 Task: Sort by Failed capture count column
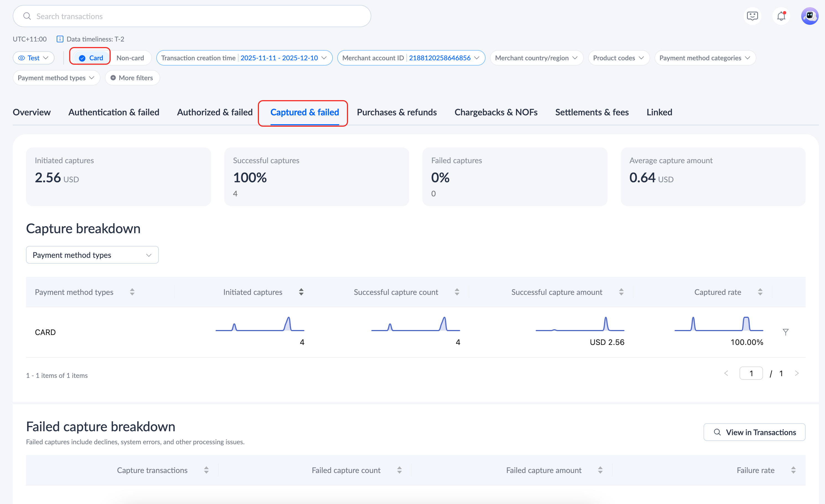coord(399,470)
